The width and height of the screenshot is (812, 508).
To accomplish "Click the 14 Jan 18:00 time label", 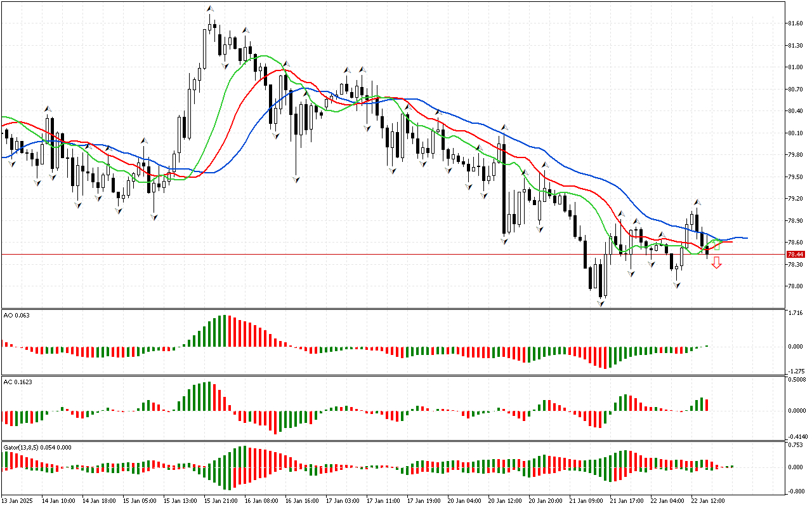I will pyautogui.click(x=98, y=501).
